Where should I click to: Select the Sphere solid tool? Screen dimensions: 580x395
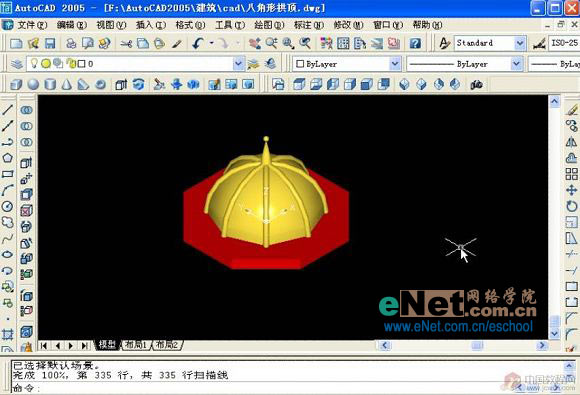[33, 85]
